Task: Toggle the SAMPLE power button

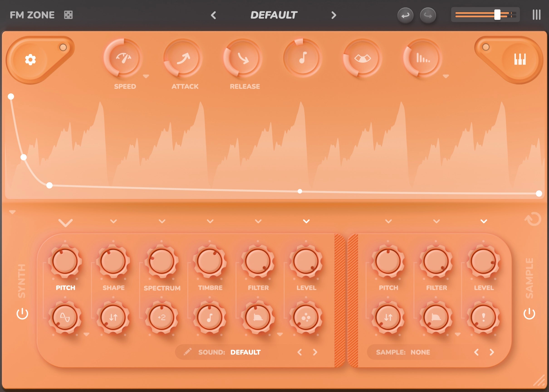Action: point(529,314)
